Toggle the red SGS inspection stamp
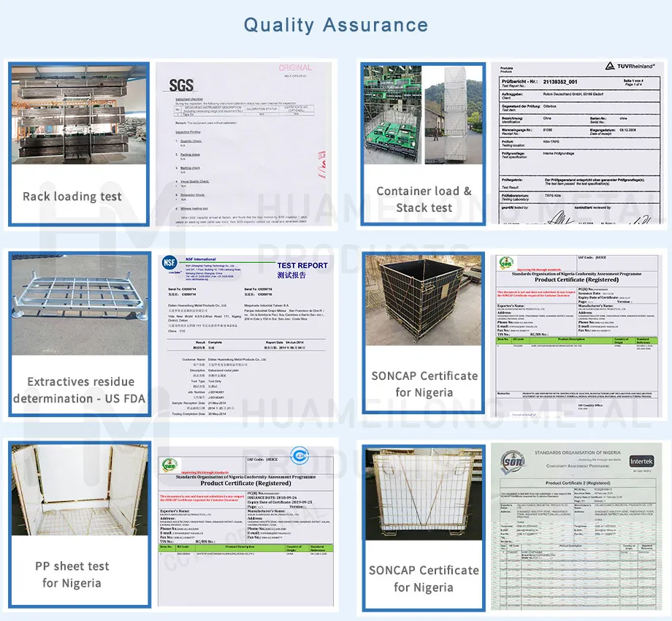This screenshot has width=672, height=621. (323, 163)
